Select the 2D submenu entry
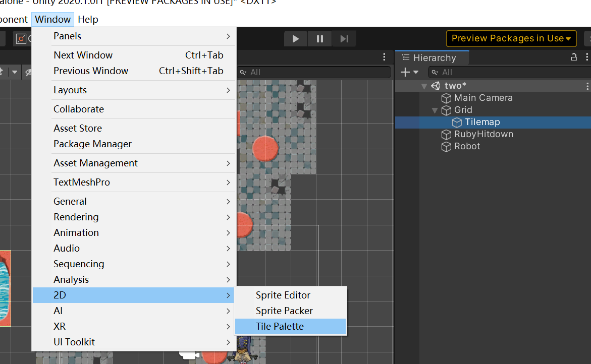This screenshot has height=364, width=591. click(133, 295)
